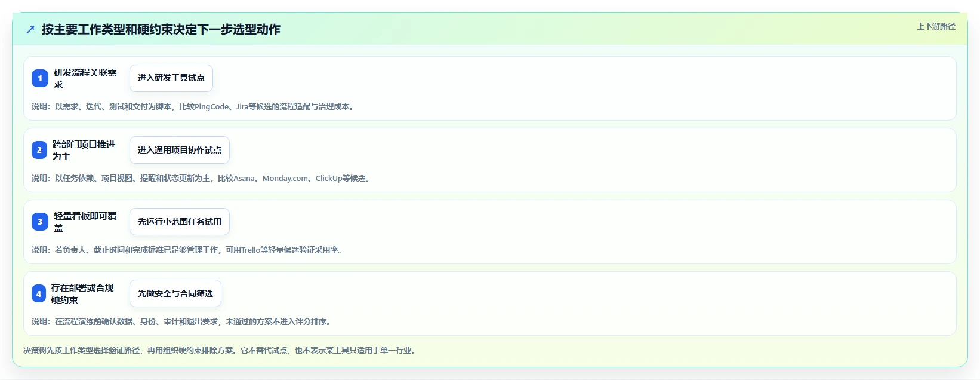Image resolution: width=980 pixels, height=380 pixels.
Task: Click the 进入研发工具试点 button
Action: [171, 78]
